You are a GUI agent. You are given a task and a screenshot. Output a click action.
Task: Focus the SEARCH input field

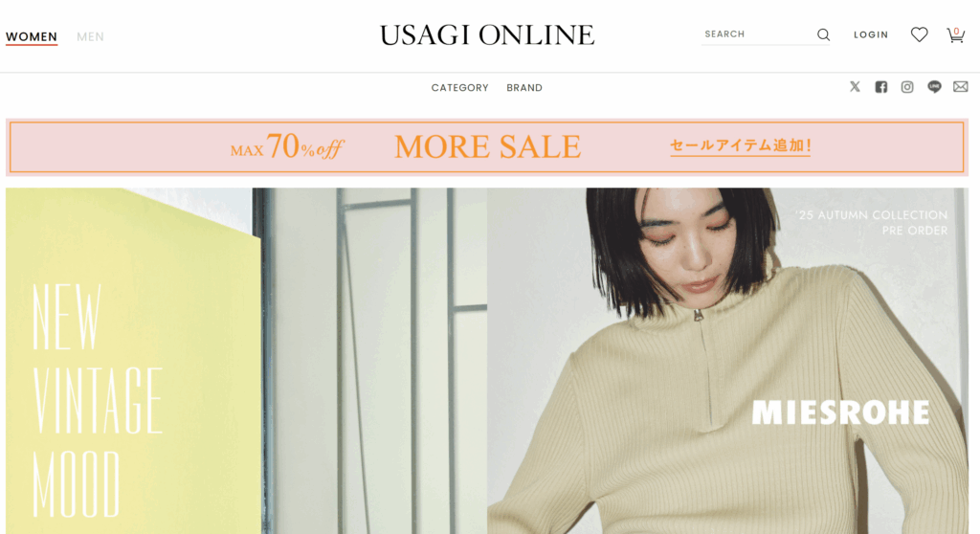coord(758,34)
